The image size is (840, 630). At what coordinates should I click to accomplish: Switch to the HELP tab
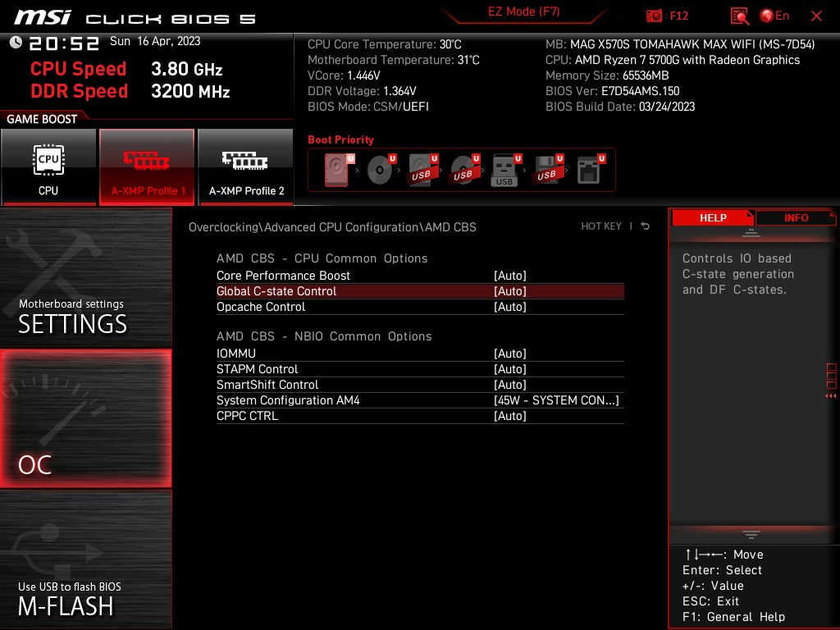[x=713, y=217]
